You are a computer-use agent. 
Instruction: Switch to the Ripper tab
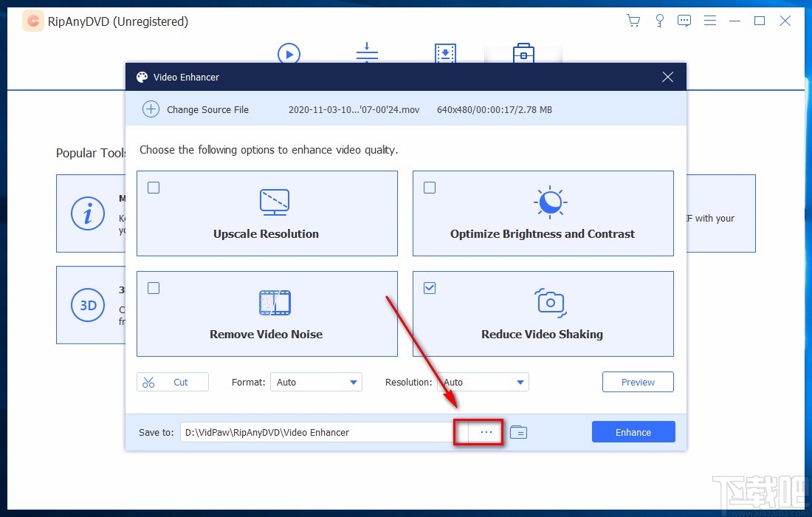point(289,54)
